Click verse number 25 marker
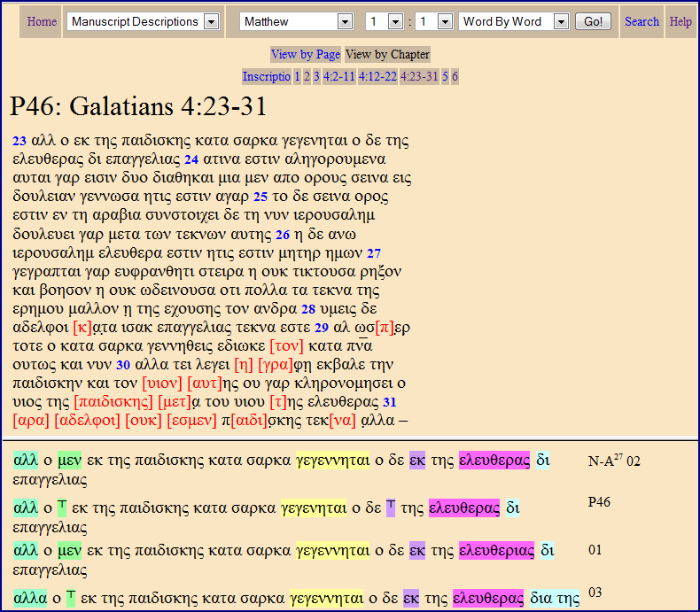 261,197
